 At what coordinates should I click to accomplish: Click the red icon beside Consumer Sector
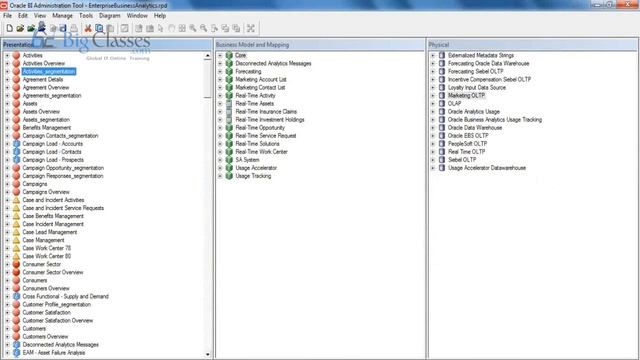click(x=16, y=264)
